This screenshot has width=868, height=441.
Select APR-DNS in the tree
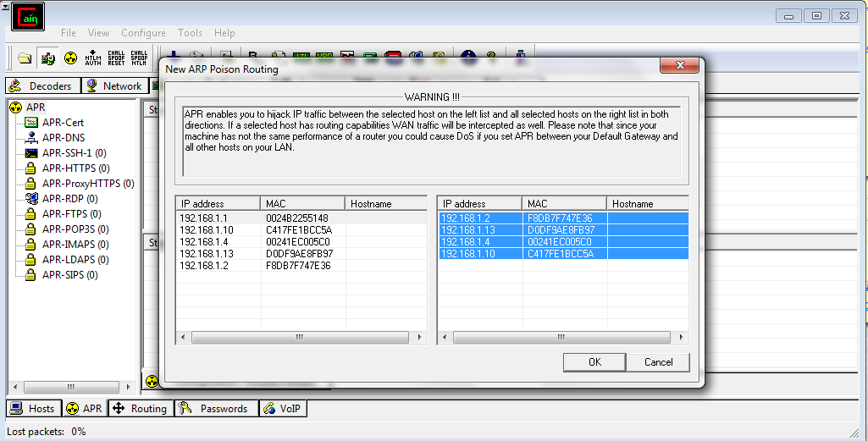coord(64,137)
